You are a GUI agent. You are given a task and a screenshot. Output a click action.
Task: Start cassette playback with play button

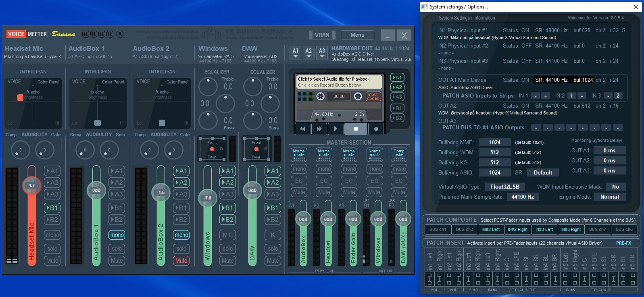(336, 129)
